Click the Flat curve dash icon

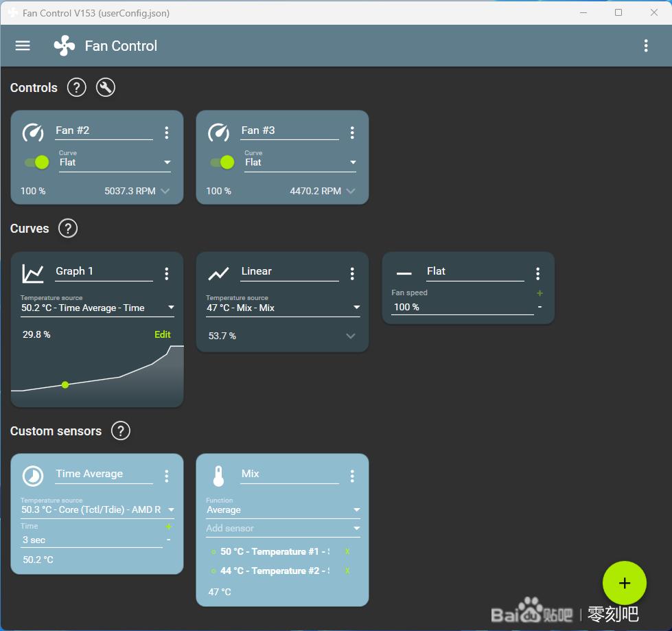(404, 273)
